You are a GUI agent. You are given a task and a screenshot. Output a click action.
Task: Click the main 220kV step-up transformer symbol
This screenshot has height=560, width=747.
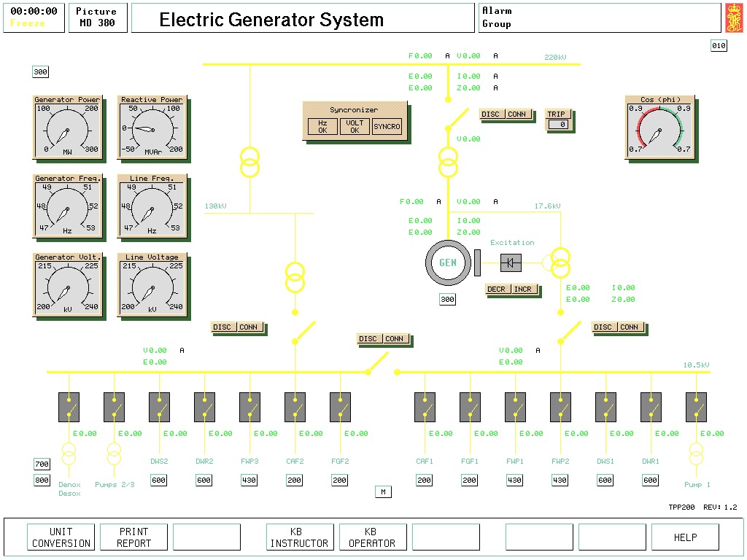[448, 163]
